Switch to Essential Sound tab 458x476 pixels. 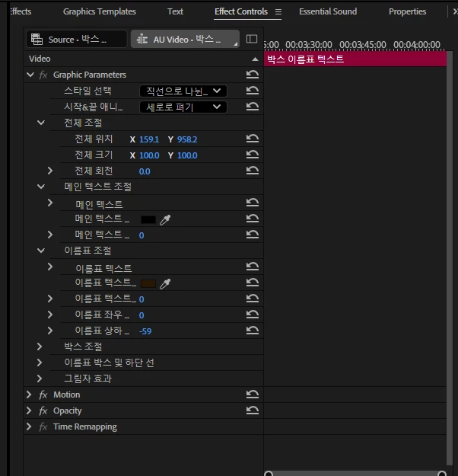click(328, 11)
